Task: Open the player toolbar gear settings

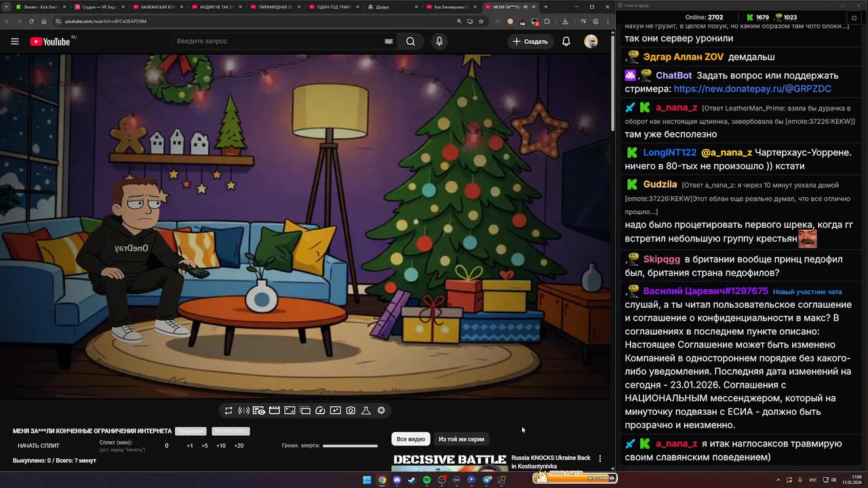Action: click(x=381, y=411)
